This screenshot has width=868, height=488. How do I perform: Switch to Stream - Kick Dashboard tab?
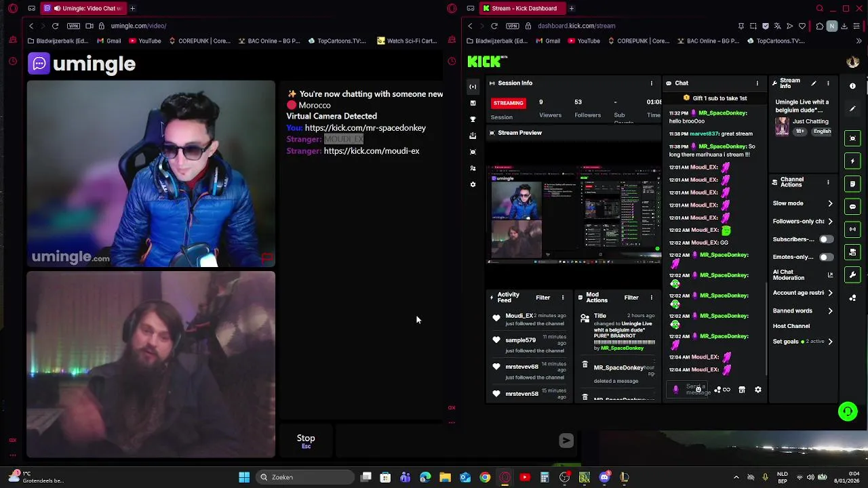(522, 8)
